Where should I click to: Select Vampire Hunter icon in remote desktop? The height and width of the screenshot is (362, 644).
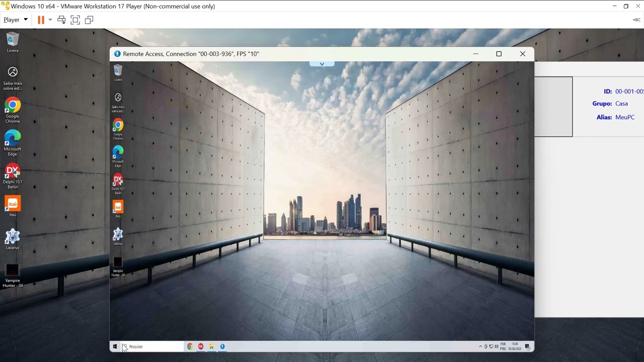click(x=118, y=266)
